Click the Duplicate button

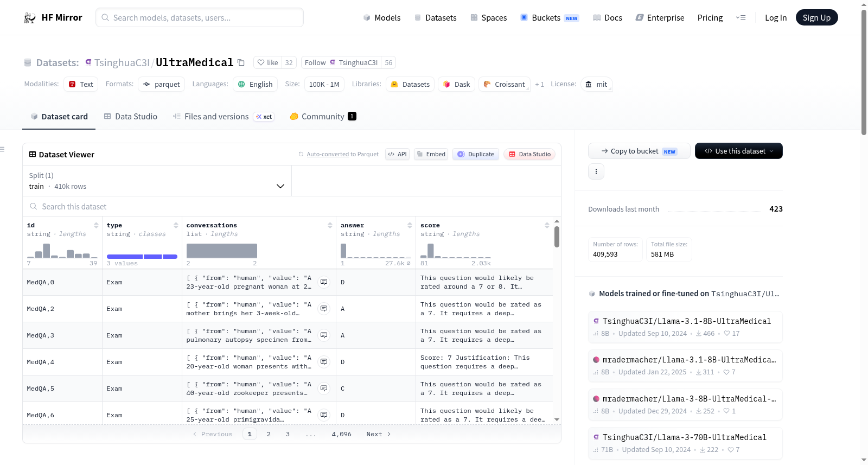coord(476,154)
